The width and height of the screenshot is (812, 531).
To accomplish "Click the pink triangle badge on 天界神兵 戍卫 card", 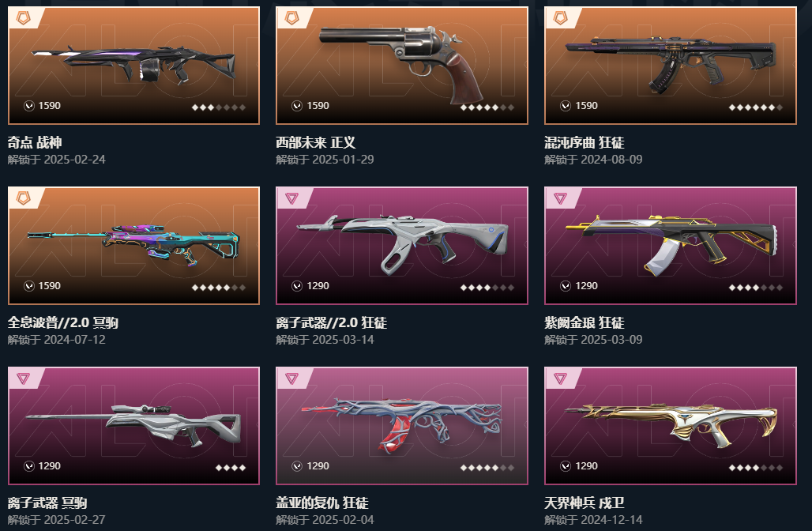I will tap(560, 378).
